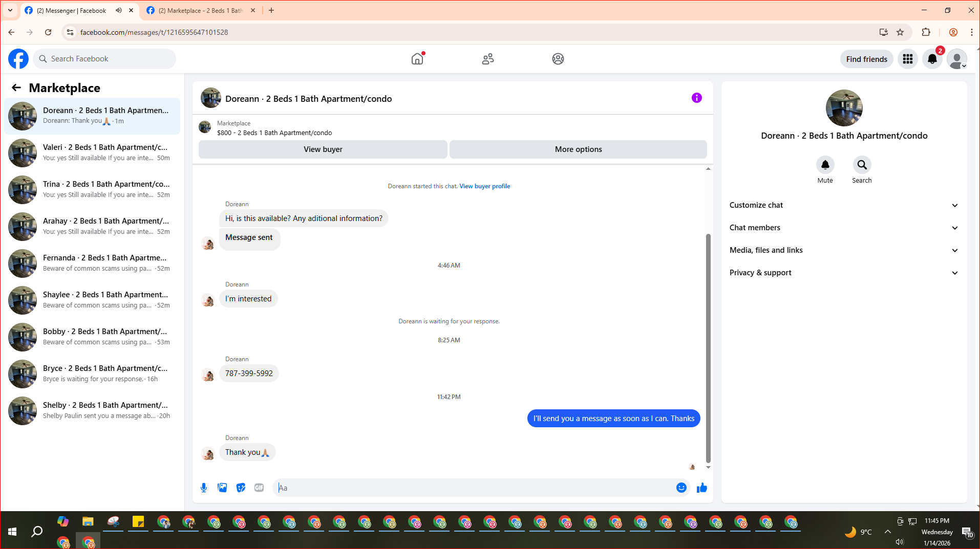
Task: Click the More options button
Action: click(579, 149)
